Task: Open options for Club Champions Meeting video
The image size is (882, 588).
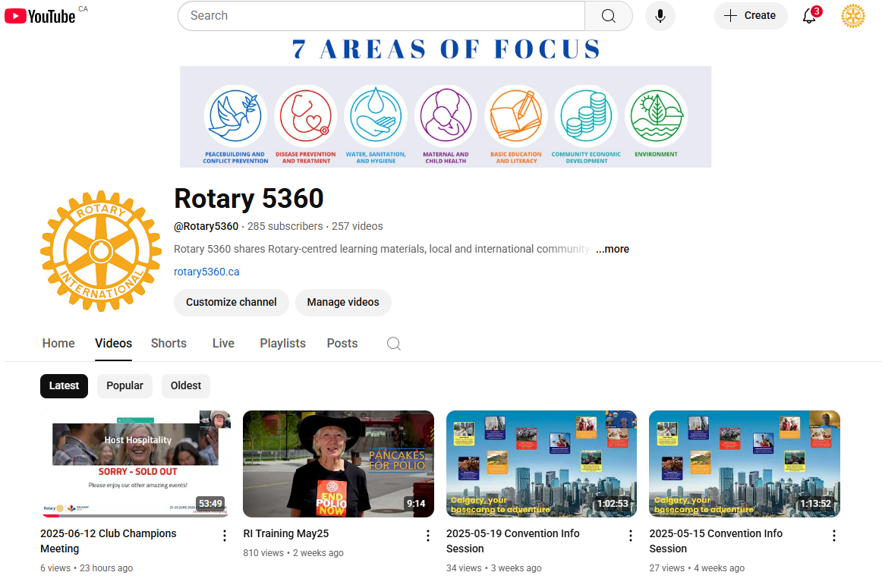Action: (225, 536)
